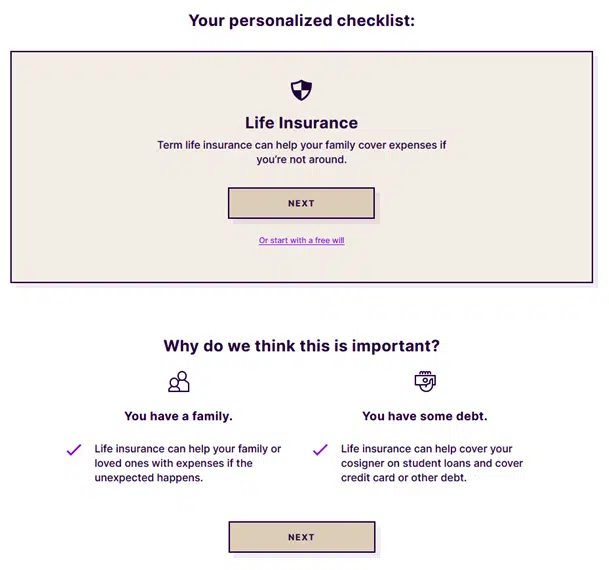Image resolution: width=609 pixels, height=570 pixels.
Task: Select the 'You have a family.' heading
Action: 178,416
